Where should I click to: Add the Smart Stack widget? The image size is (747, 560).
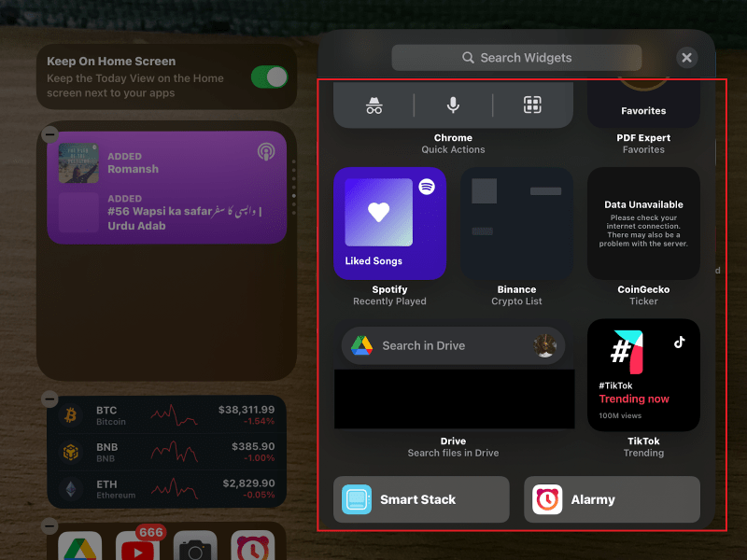[x=421, y=499]
